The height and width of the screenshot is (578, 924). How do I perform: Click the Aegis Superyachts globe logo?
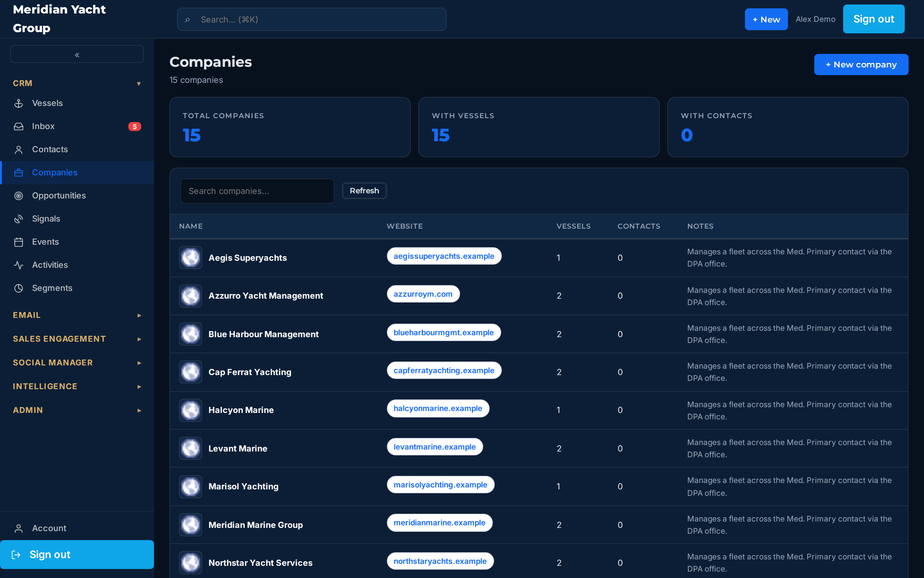191,258
